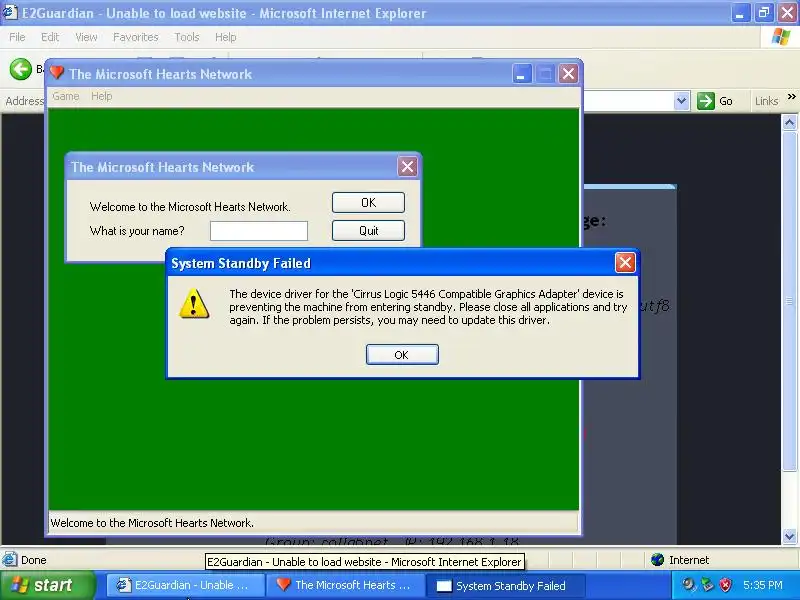Click the Done status bar page icon

9,560
